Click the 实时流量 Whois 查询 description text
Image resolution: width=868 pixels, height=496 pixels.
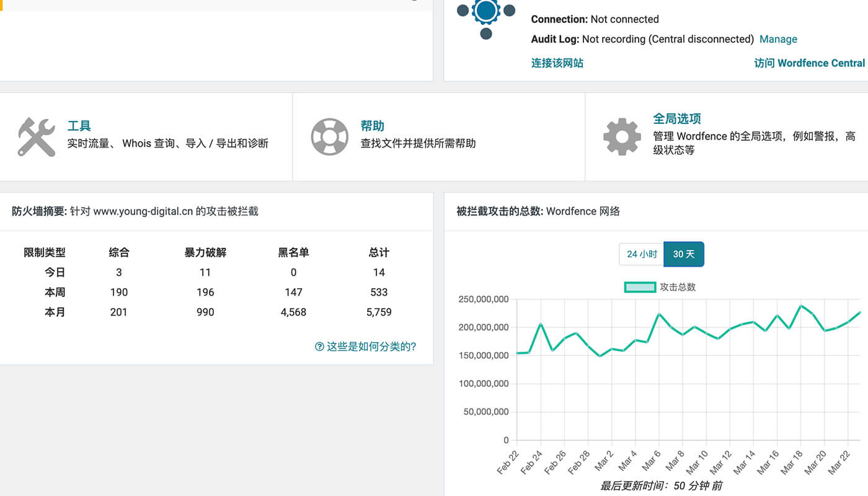(168, 143)
